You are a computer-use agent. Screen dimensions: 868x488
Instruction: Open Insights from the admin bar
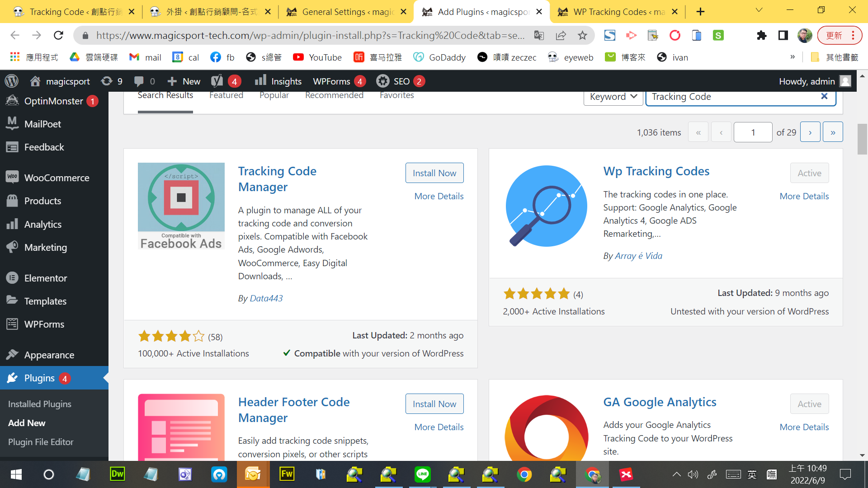278,81
